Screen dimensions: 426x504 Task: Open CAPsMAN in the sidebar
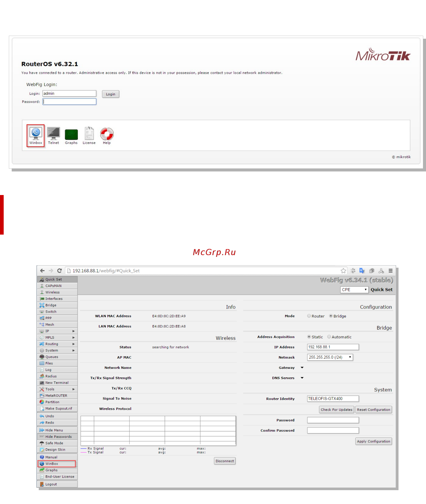57,286
